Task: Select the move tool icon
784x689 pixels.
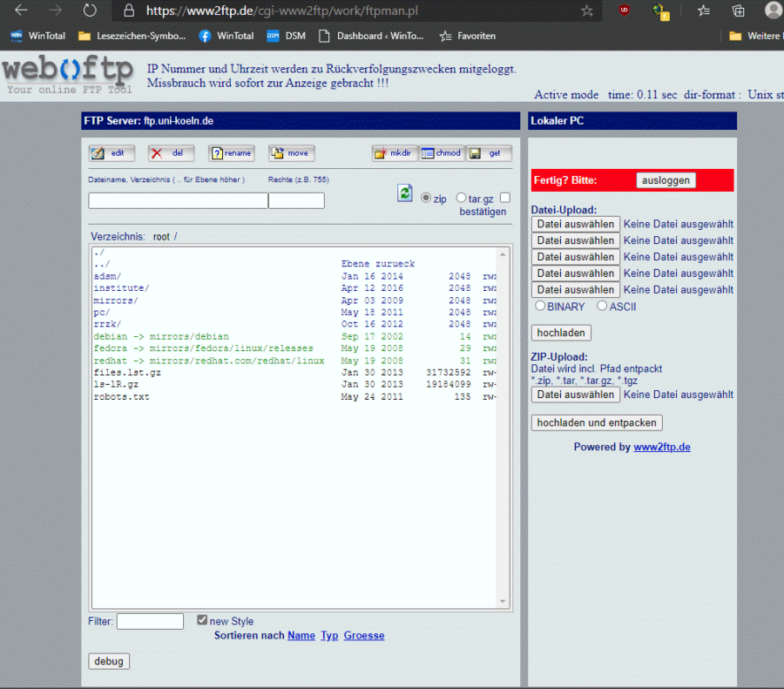Action: (x=291, y=152)
